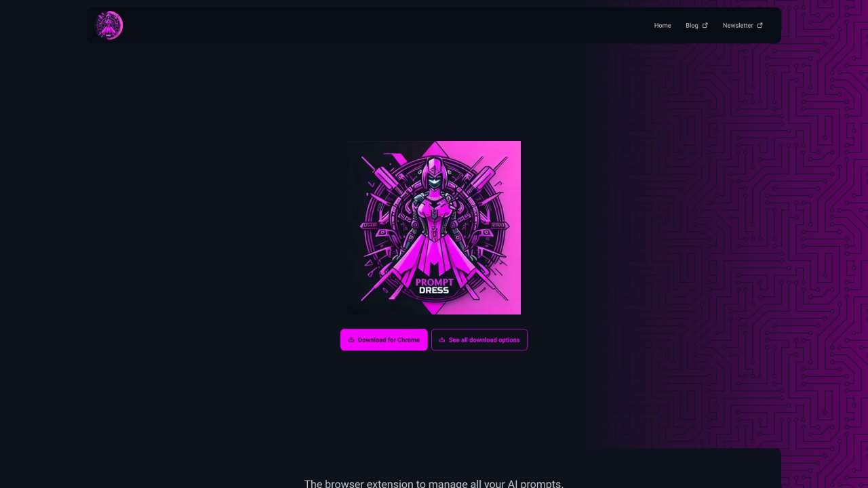The width and height of the screenshot is (868, 488).
Task: Open the Newsletter nav link
Action: click(x=738, y=26)
